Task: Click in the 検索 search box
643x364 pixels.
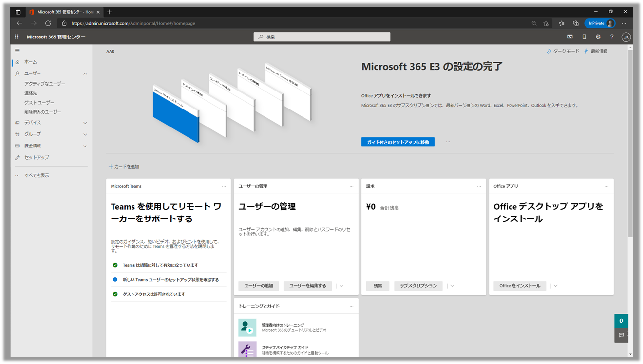Action: click(322, 37)
